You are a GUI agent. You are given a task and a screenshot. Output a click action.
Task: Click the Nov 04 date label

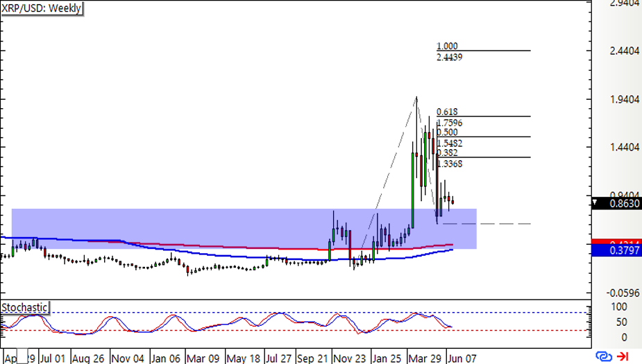click(127, 358)
